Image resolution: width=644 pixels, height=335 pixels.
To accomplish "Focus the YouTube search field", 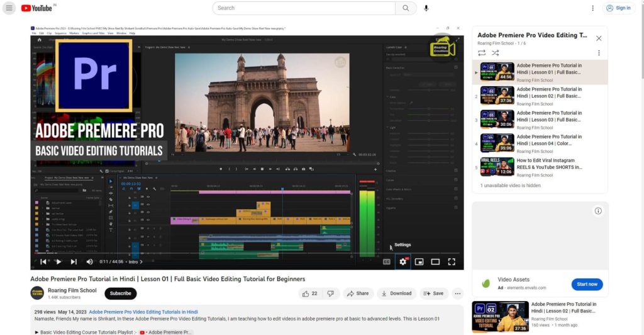I will pos(304,8).
